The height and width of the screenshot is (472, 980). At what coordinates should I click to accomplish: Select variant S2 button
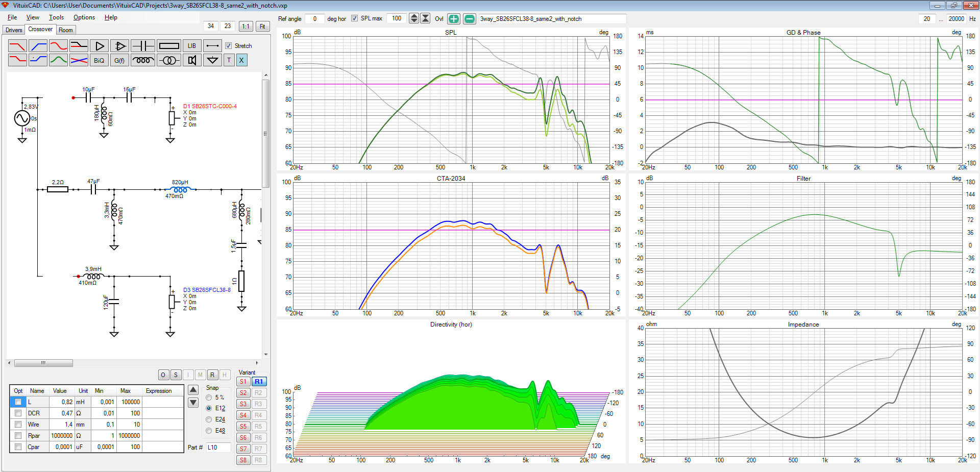[243, 393]
